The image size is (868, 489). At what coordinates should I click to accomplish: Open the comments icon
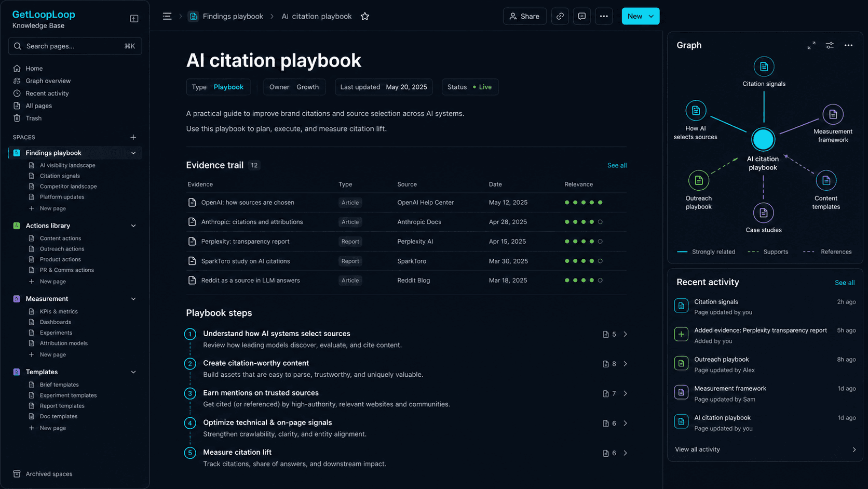[x=582, y=16]
